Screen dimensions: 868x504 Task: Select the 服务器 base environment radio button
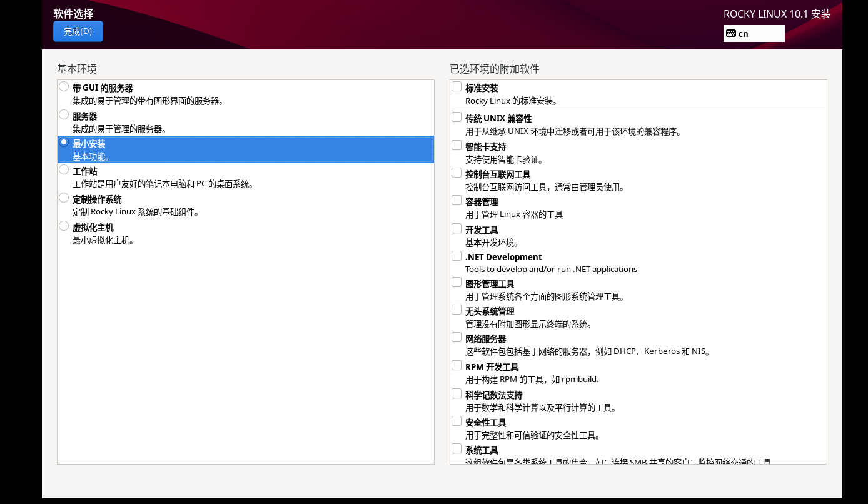click(64, 114)
